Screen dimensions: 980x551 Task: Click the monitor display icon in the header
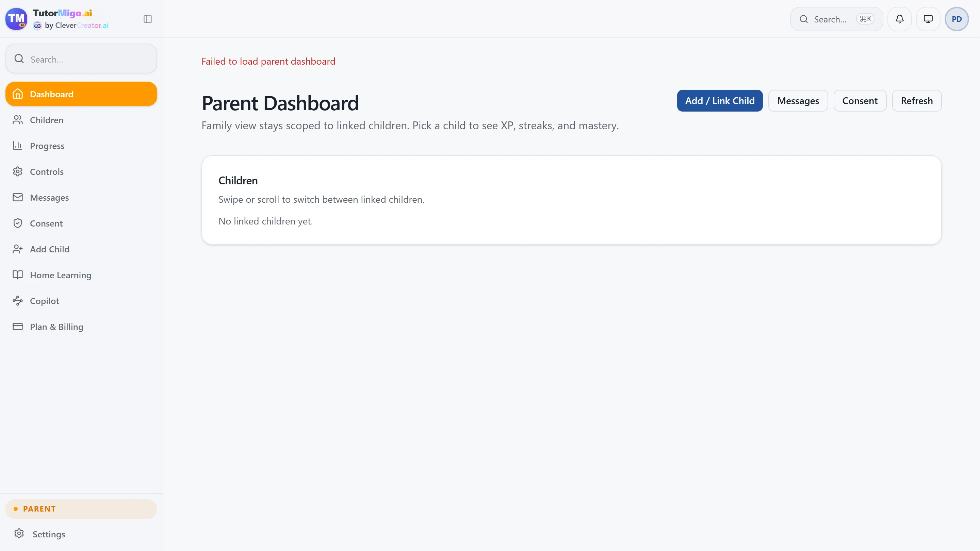[928, 19]
